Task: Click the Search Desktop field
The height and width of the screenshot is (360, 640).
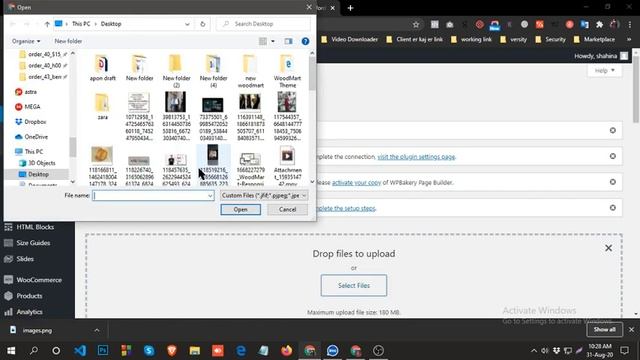Action: click(263, 24)
